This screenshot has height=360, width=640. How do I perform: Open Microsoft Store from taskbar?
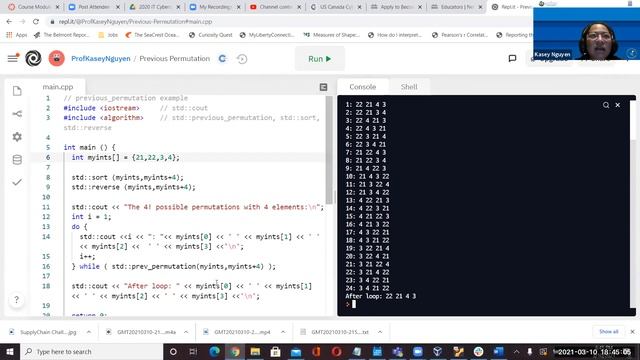[276, 351]
